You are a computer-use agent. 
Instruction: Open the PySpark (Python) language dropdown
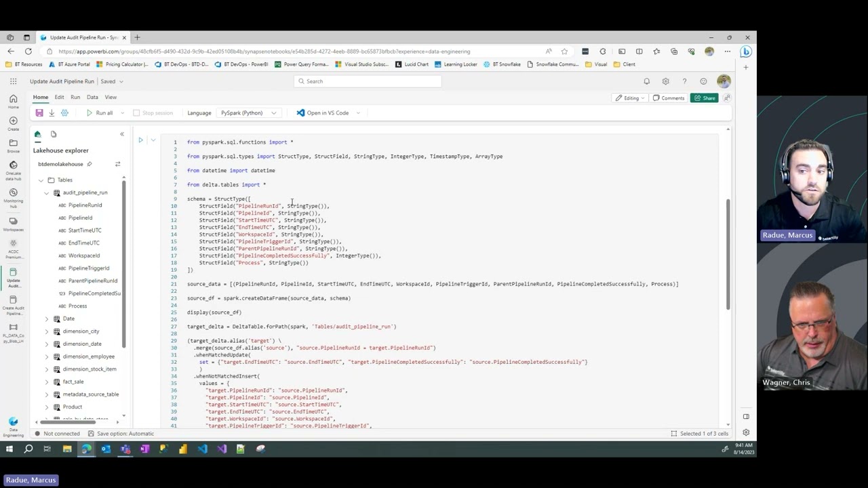click(248, 113)
